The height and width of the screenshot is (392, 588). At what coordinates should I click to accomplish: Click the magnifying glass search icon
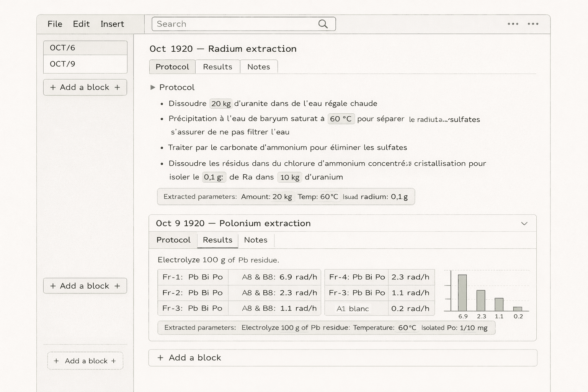(323, 24)
